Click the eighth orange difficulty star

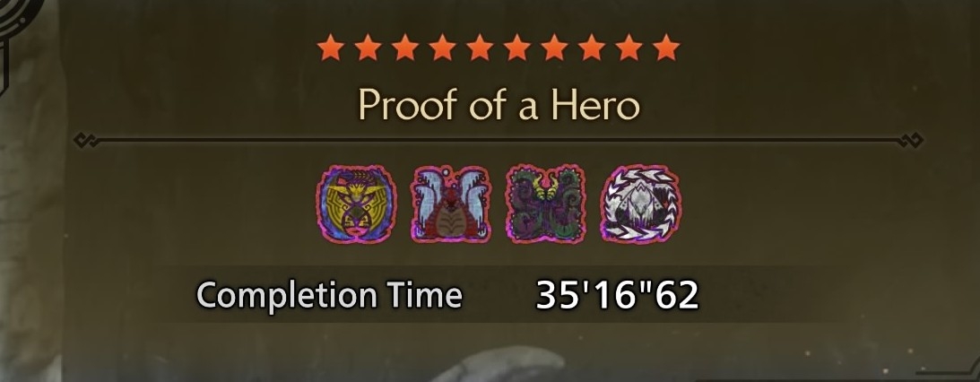click(591, 48)
